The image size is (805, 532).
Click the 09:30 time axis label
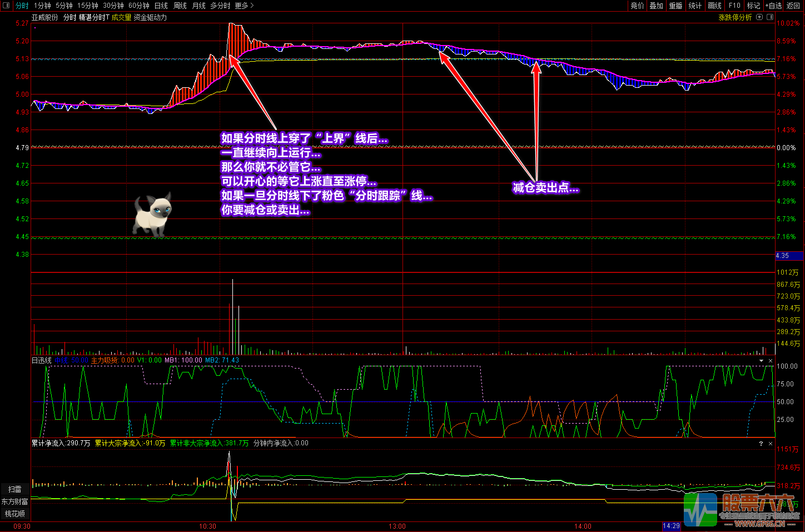tap(22, 526)
